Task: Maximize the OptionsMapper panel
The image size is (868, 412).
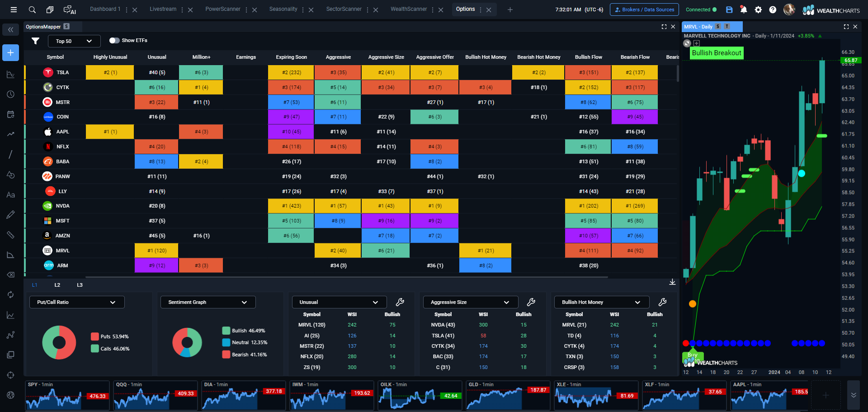Action: 664,27
